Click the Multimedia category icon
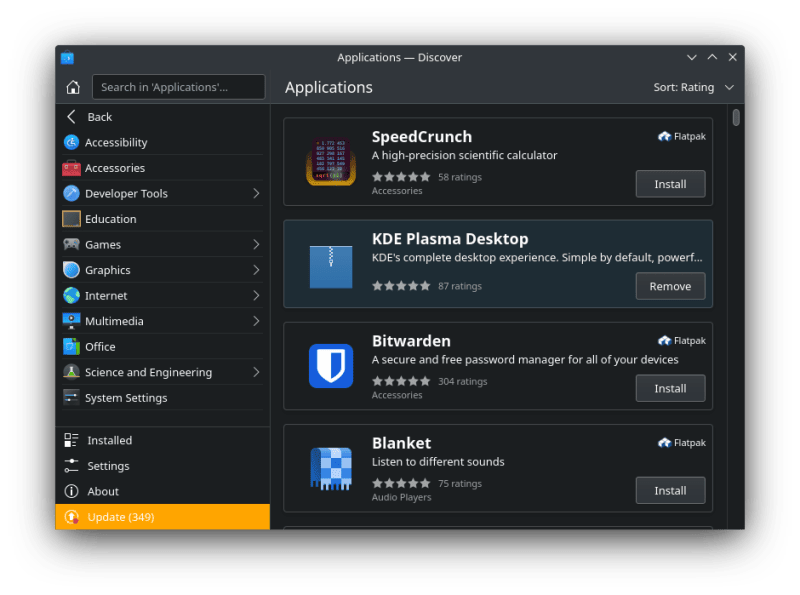 click(71, 321)
